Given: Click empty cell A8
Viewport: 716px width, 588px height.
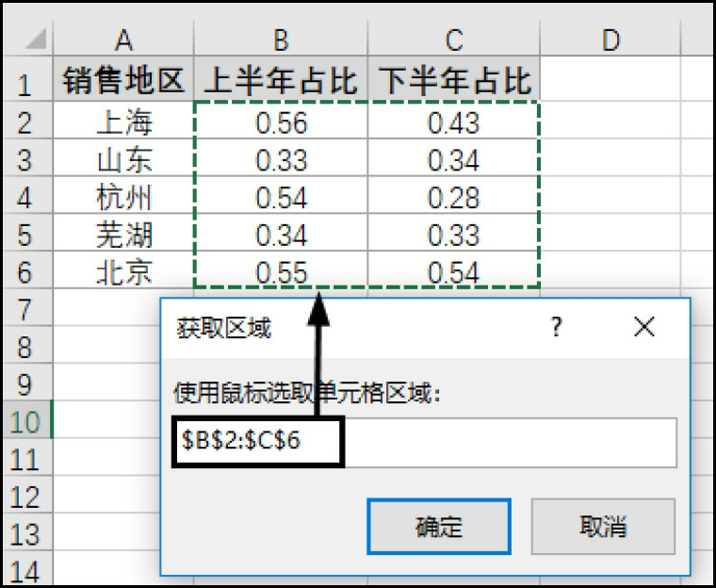Looking at the screenshot, I should tap(106, 345).
